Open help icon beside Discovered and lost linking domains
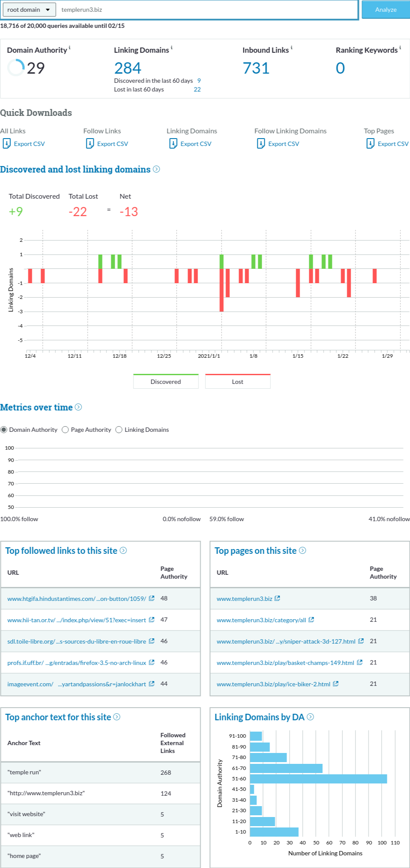 (156, 169)
